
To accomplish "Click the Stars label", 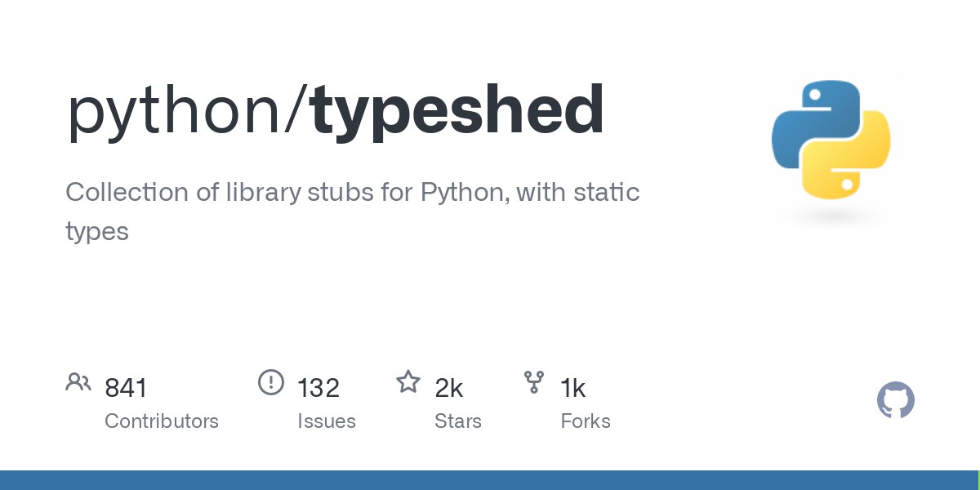I will tap(458, 421).
